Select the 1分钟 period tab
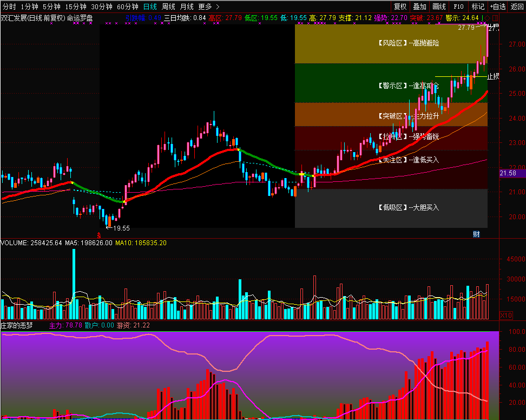Screen dimensions: 526x420 (30, 6)
